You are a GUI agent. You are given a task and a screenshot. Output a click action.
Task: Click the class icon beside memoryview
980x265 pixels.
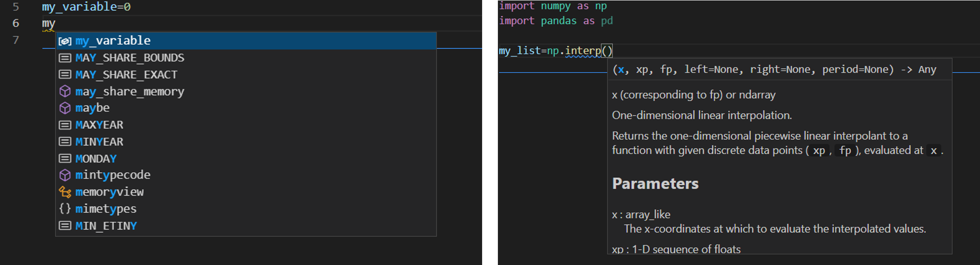(65, 192)
